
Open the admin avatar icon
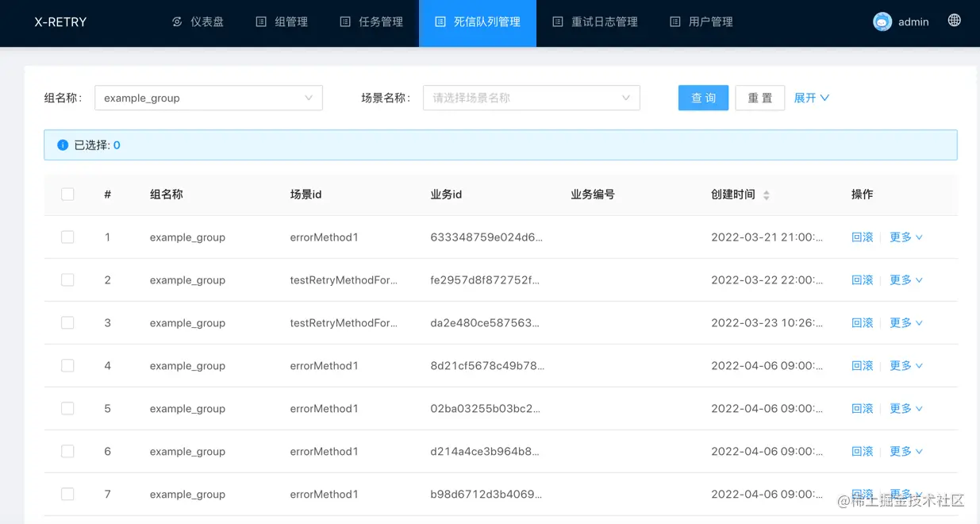click(x=882, y=22)
